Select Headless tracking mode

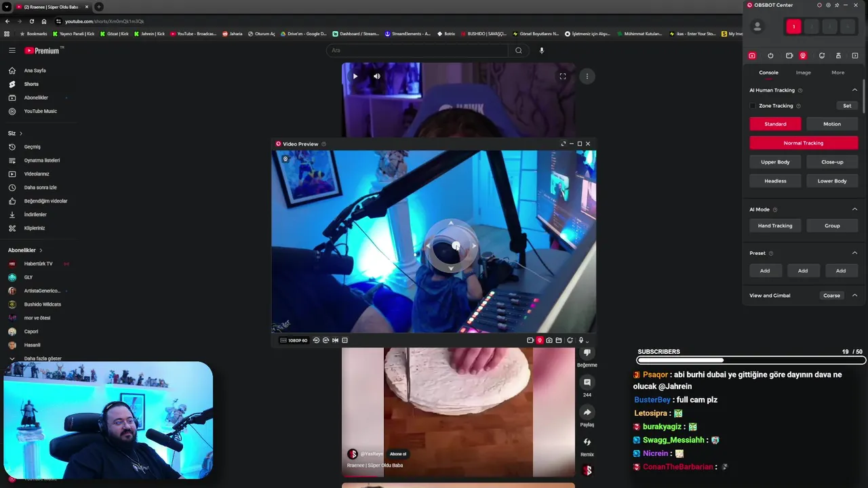[x=775, y=181]
